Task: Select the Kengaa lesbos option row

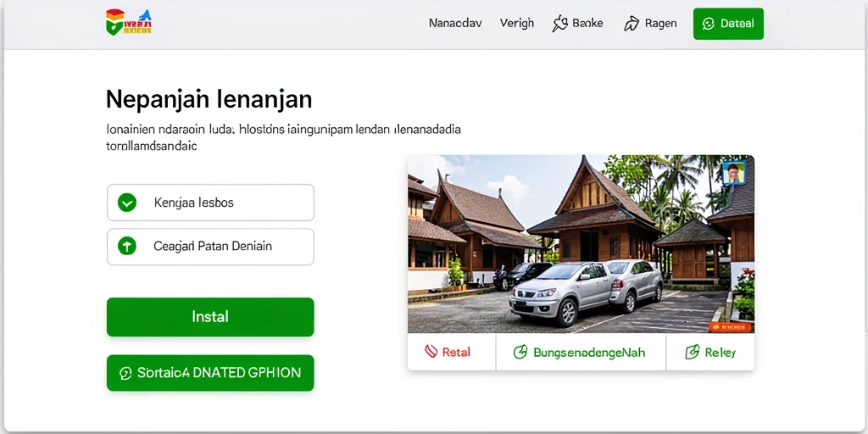Action: 210,203
